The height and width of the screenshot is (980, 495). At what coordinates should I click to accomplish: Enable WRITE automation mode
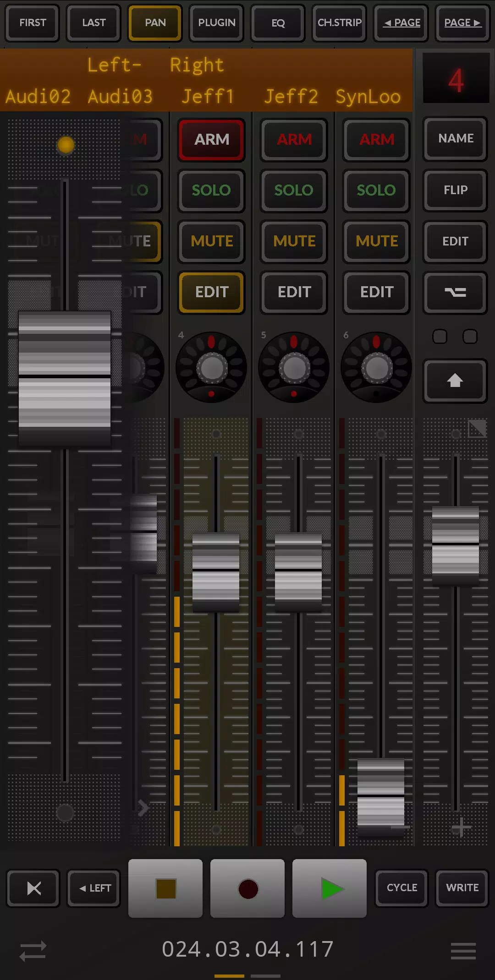[x=462, y=888]
